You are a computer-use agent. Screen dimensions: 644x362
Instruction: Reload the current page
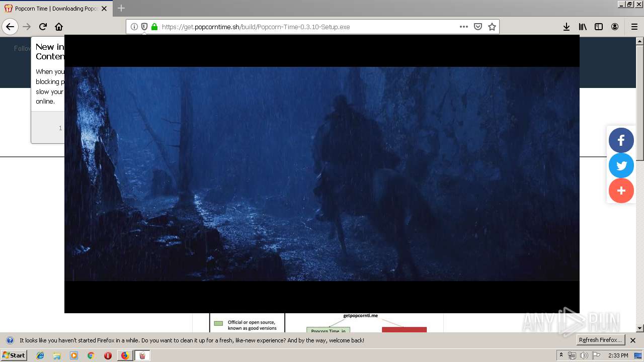[x=43, y=27]
